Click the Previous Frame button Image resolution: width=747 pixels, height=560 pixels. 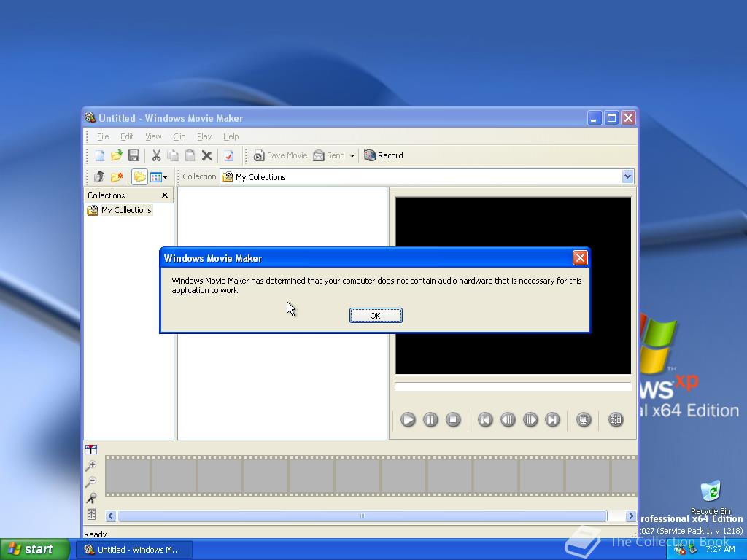(x=508, y=419)
